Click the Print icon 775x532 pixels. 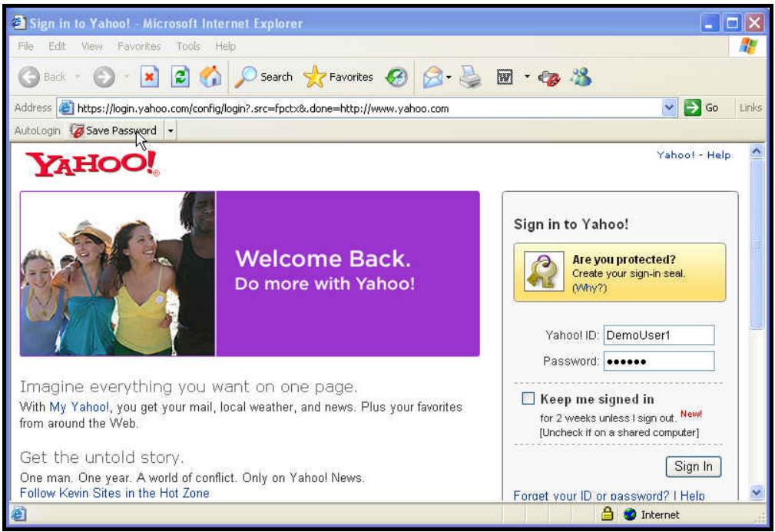coord(470,77)
